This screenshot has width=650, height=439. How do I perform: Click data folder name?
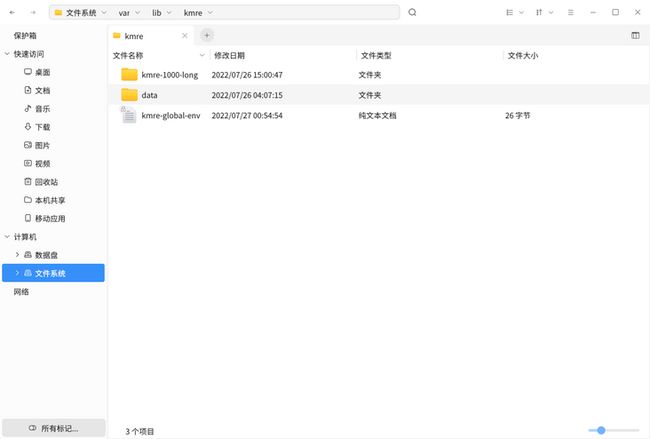(x=149, y=95)
